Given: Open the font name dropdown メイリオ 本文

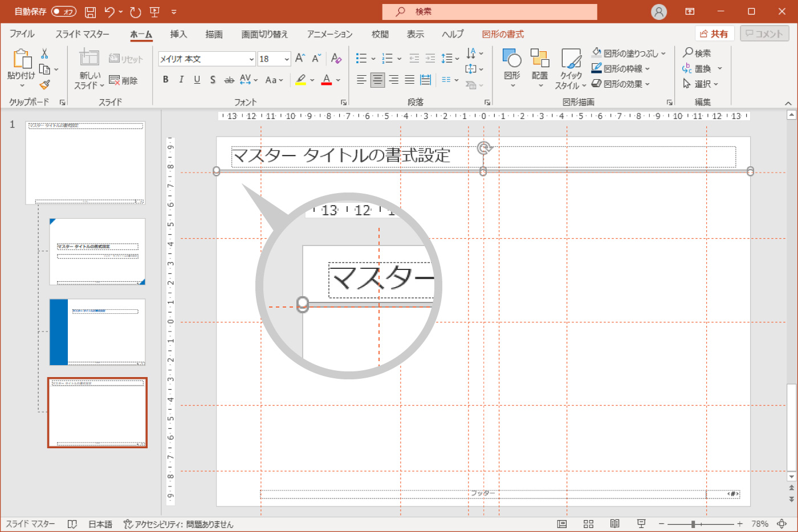Looking at the screenshot, I should [252, 59].
